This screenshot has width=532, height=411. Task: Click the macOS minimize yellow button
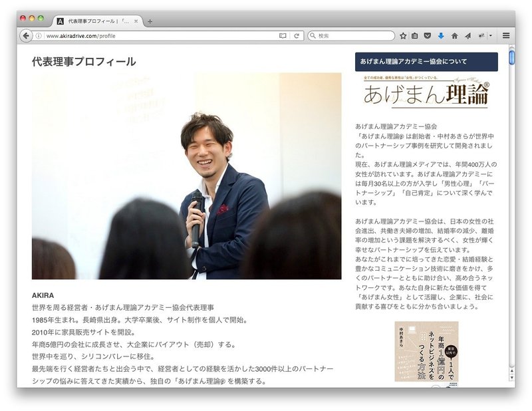point(32,19)
